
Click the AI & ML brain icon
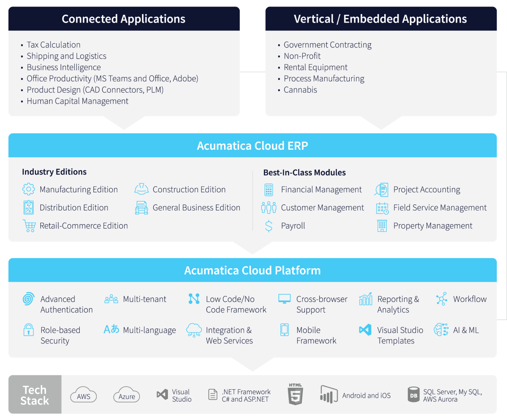[x=441, y=330]
